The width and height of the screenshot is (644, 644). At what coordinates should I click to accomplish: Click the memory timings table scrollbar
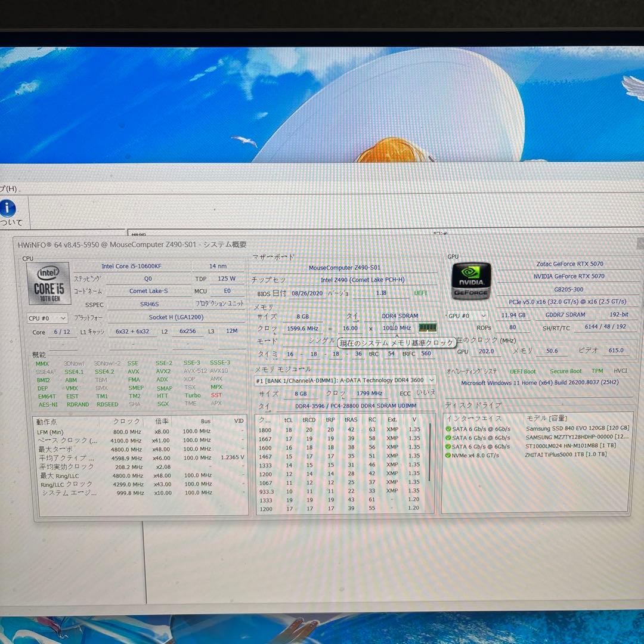click(430, 452)
